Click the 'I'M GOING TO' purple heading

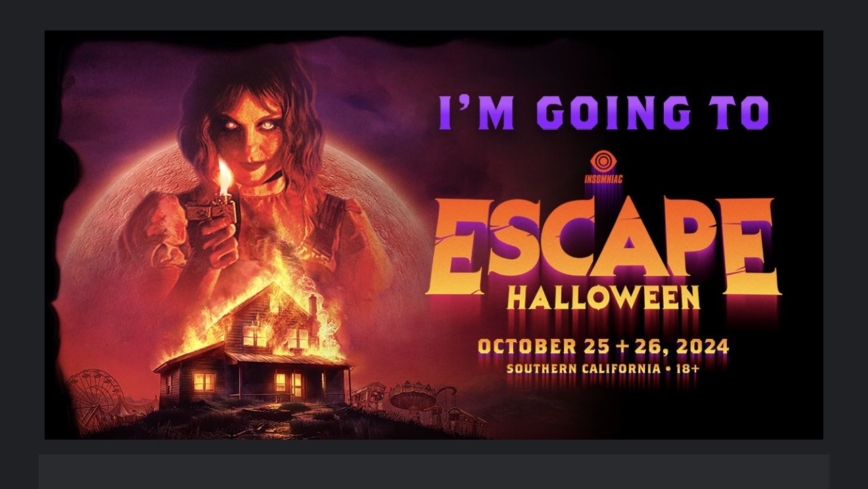pyautogui.click(x=604, y=114)
